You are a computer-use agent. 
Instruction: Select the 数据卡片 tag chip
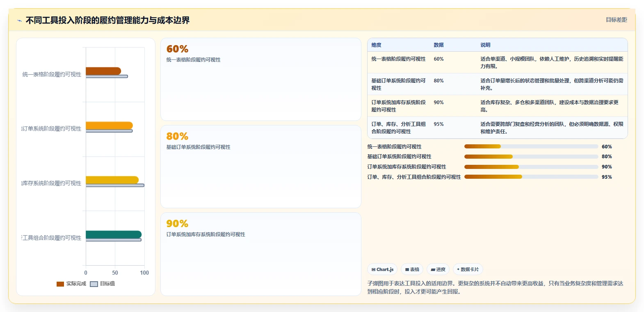[x=468, y=269]
